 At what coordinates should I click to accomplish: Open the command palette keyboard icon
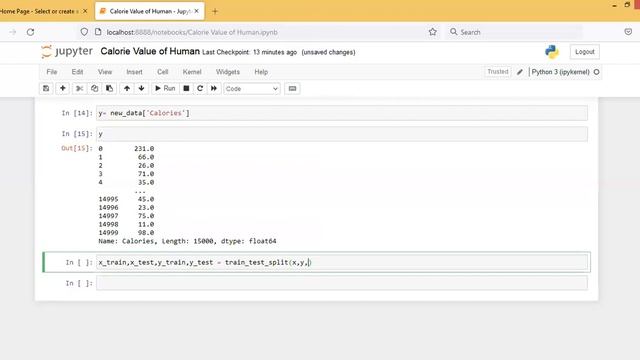(292, 89)
